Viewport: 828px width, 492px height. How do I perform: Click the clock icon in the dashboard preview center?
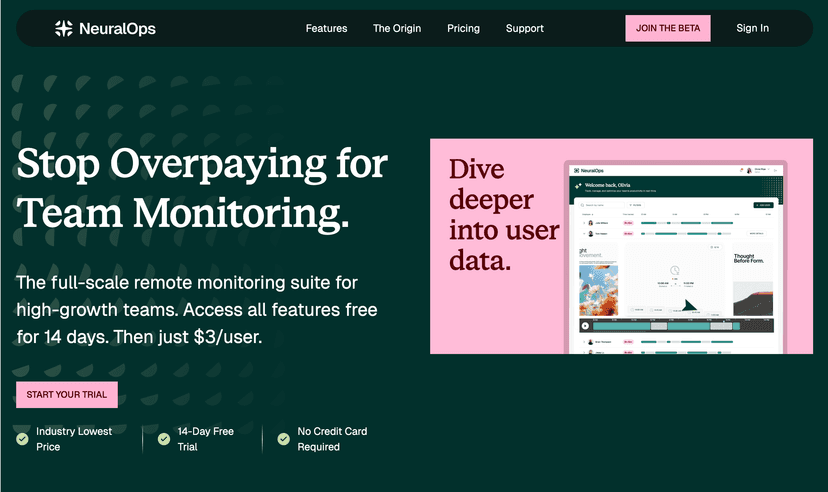[x=675, y=271]
